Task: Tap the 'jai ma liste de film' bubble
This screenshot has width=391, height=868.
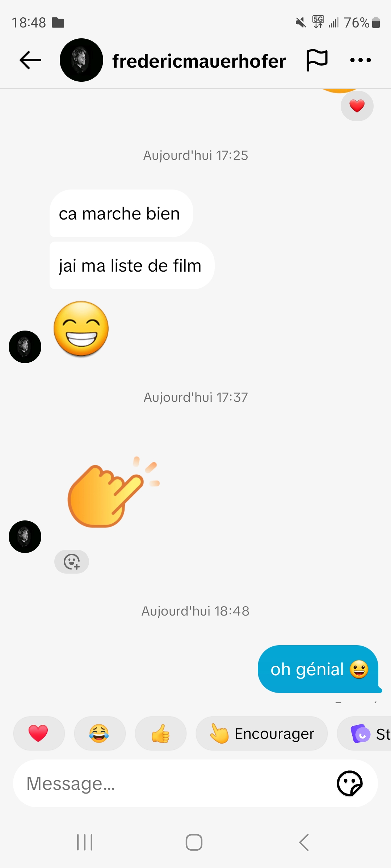Action: pos(132,265)
